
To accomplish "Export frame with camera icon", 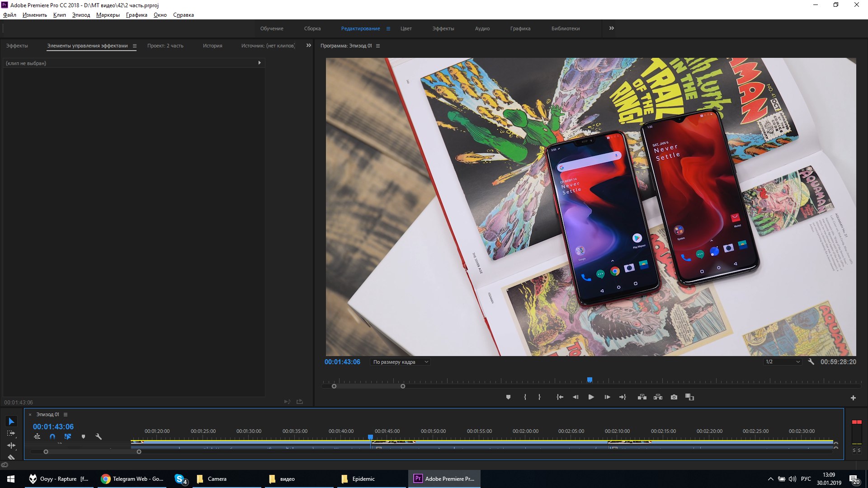I will coord(674,397).
